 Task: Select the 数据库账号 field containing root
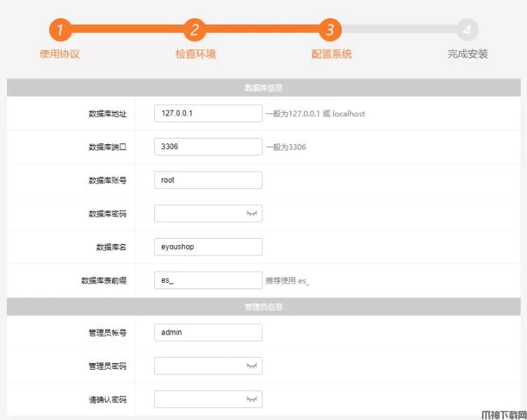(x=207, y=180)
